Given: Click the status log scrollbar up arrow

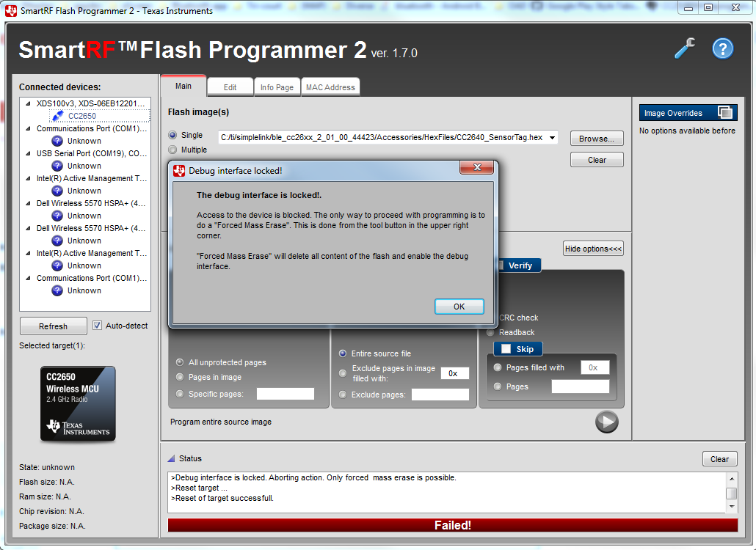Looking at the screenshot, I should click(731, 478).
